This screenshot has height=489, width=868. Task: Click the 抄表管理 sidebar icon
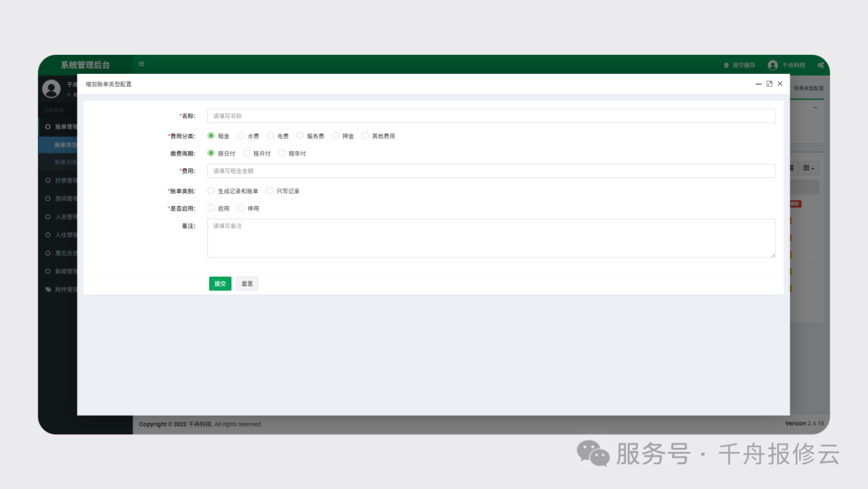pos(49,179)
